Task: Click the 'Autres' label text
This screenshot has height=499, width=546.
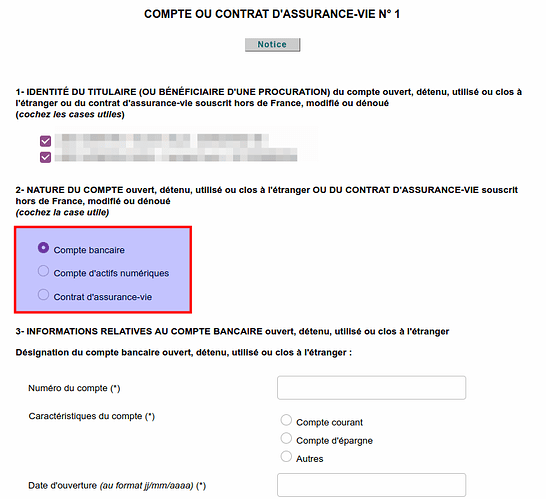Action: [x=310, y=459]
